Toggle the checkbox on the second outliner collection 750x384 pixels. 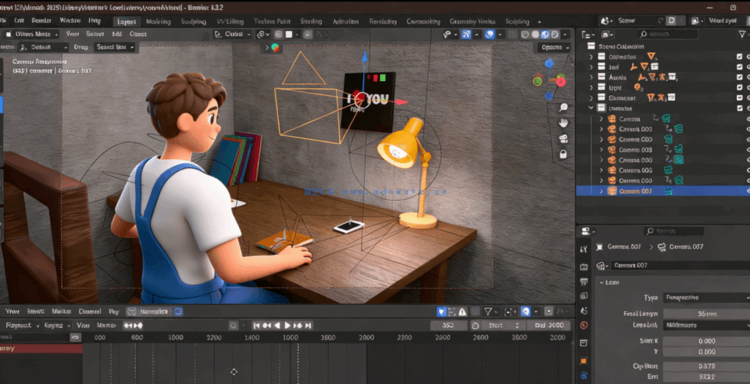[740, 67]
